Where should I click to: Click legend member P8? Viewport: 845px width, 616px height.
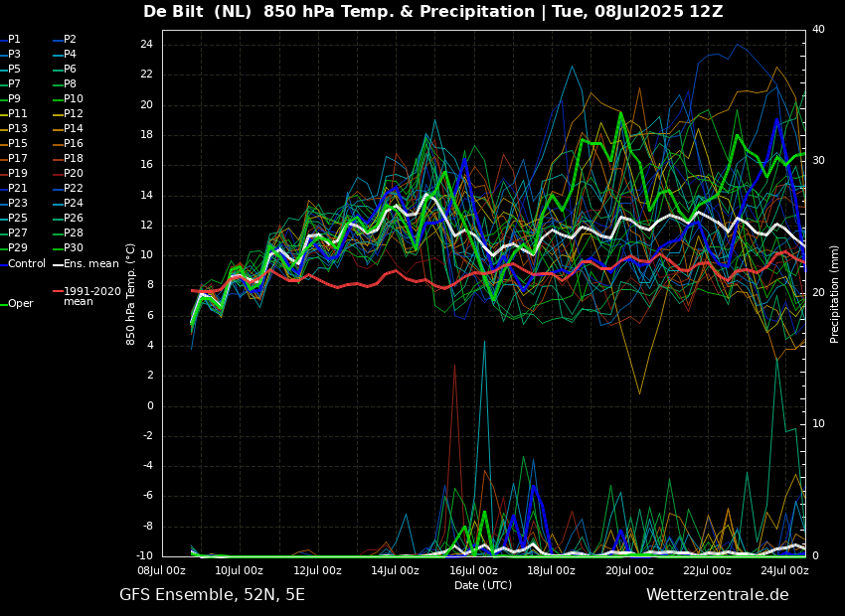[x=66, y=84]
